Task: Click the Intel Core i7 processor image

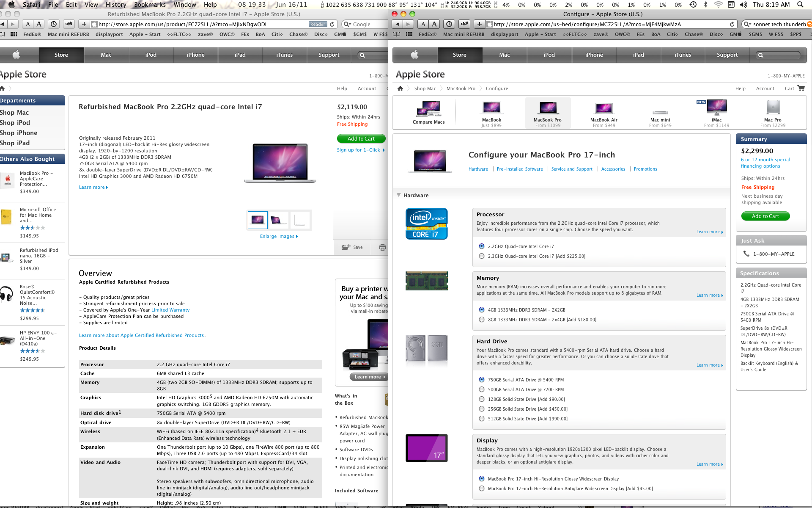Action: 426,224
